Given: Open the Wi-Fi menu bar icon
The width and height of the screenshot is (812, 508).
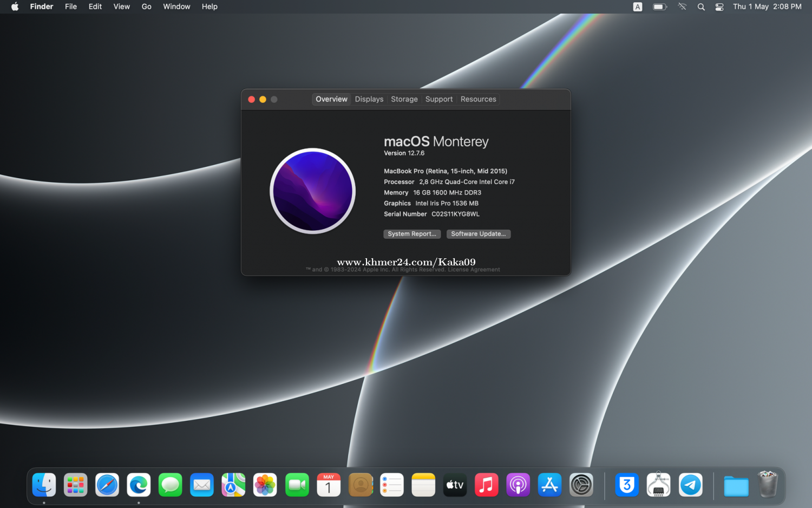Looking at the screenshot, I should click(682, 6).
